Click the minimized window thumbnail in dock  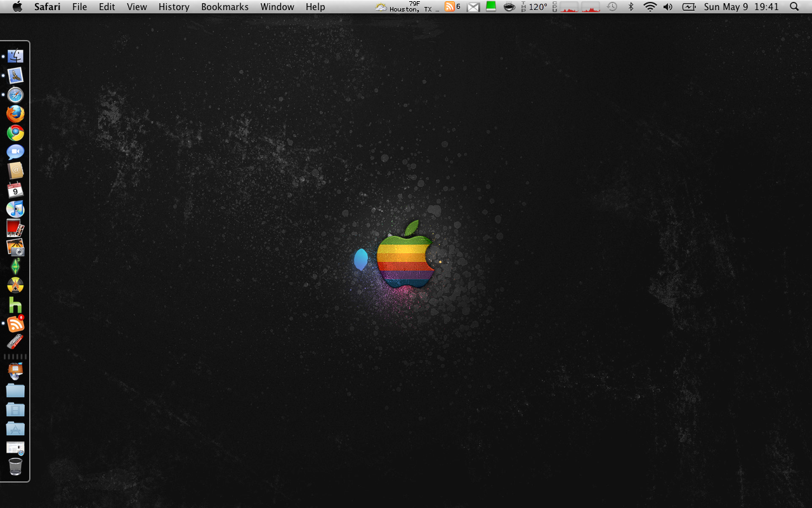click(15, 448)
